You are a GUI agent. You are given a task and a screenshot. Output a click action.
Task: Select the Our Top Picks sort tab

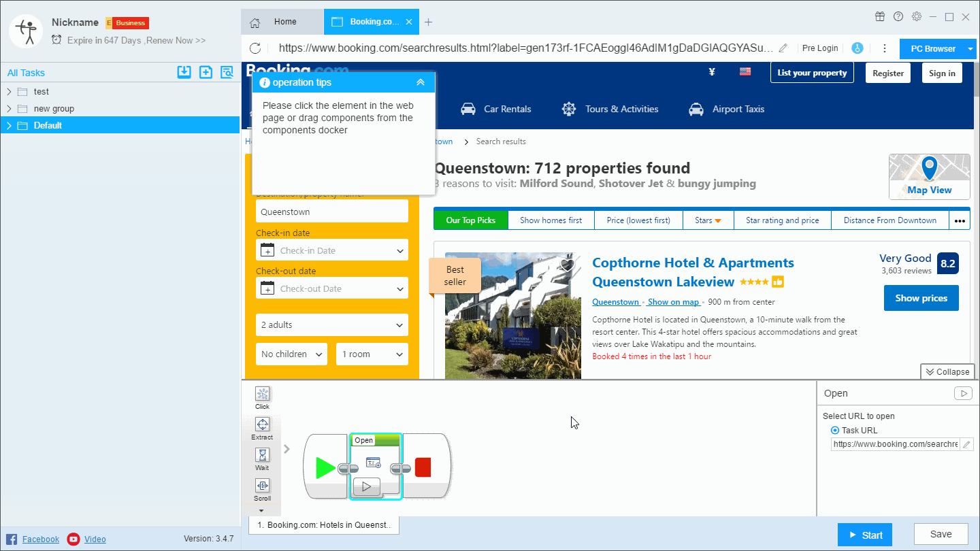point(471,220)
